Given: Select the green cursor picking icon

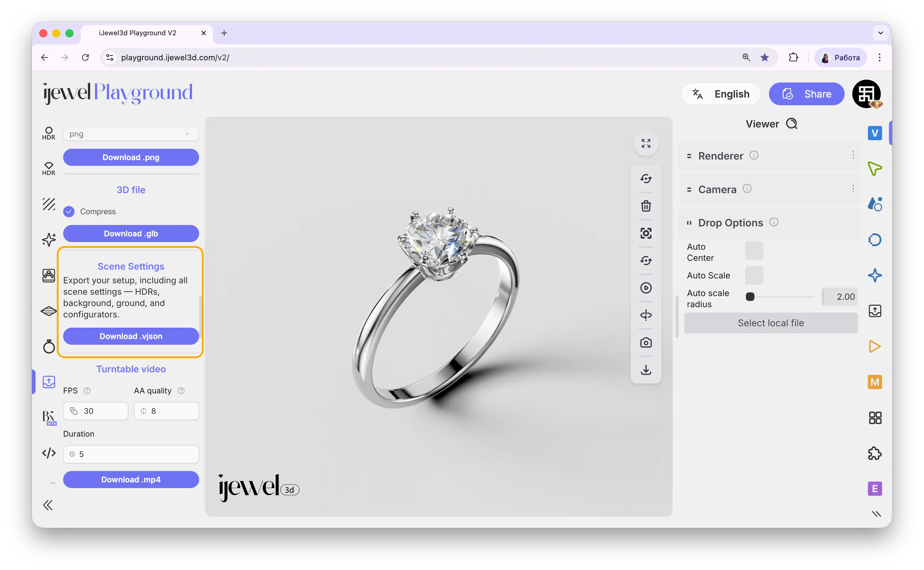Looking at the screenshot, I should pyautogui.click(x=874, y=168).
